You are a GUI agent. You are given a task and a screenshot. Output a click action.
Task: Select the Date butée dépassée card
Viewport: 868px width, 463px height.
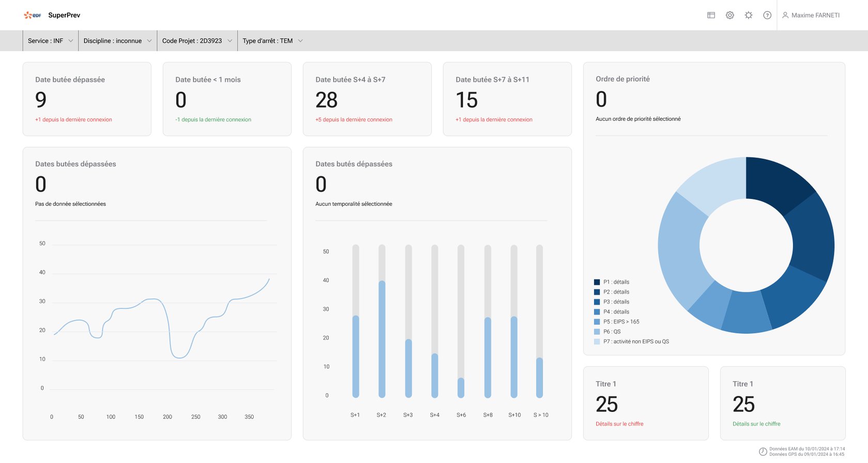87,99
